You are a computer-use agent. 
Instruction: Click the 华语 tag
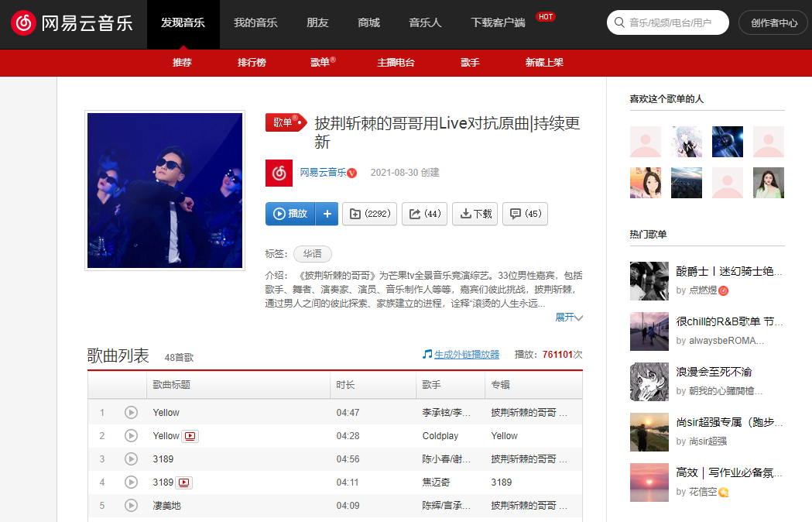312,254
